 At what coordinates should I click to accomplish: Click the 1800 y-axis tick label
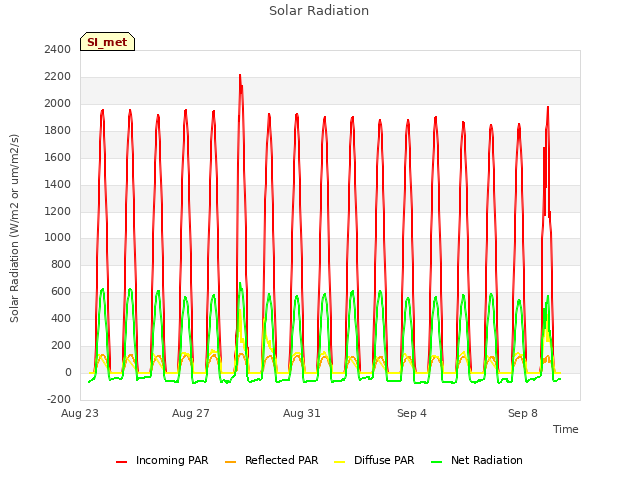pos(58,131)
